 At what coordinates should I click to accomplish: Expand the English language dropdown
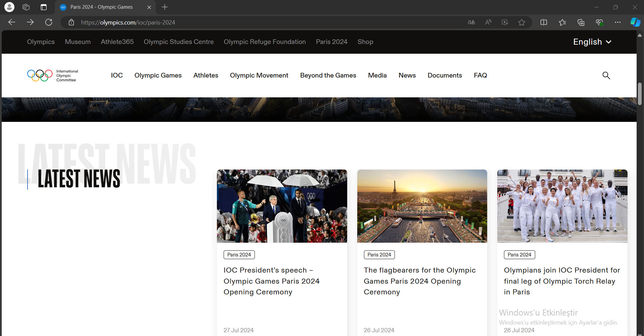point(592,42)
